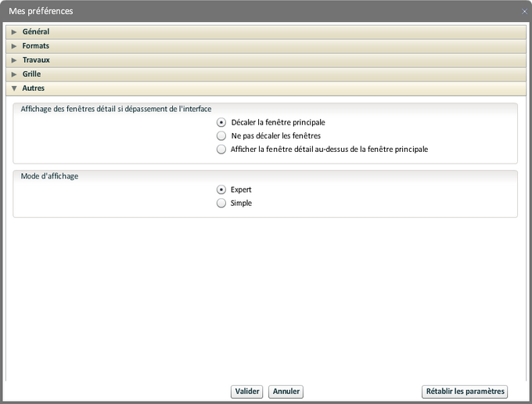
Task: Open the Général section header
Action: [x=36, y=32]
